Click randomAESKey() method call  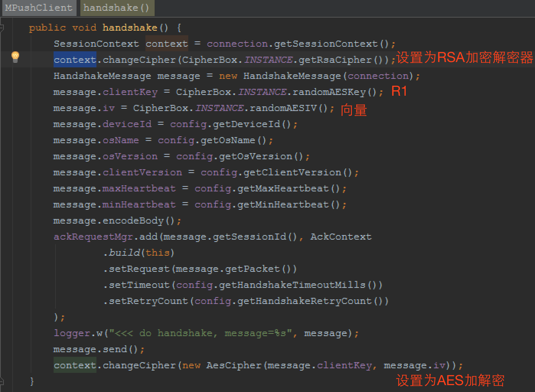pyautogui.click(x=335, y=92)
